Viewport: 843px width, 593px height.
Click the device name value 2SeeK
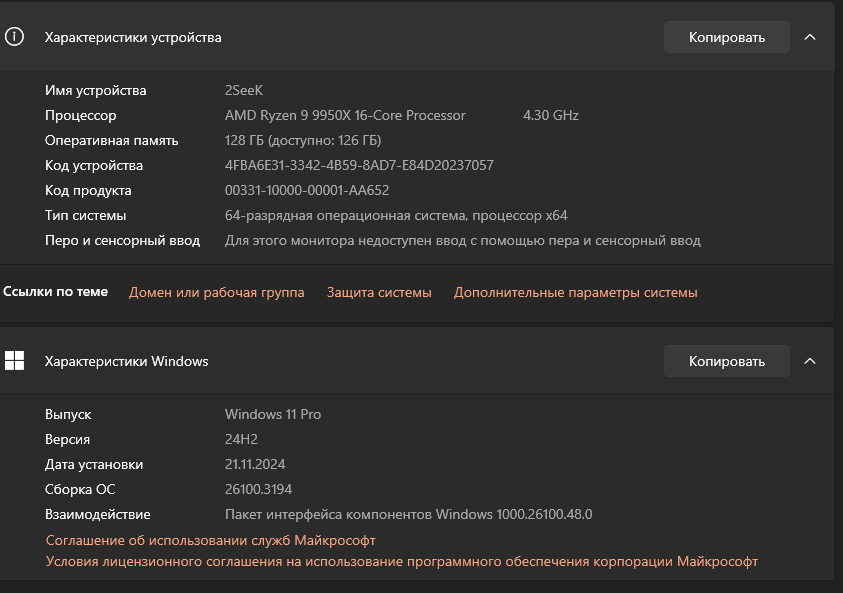coord(243,90)
